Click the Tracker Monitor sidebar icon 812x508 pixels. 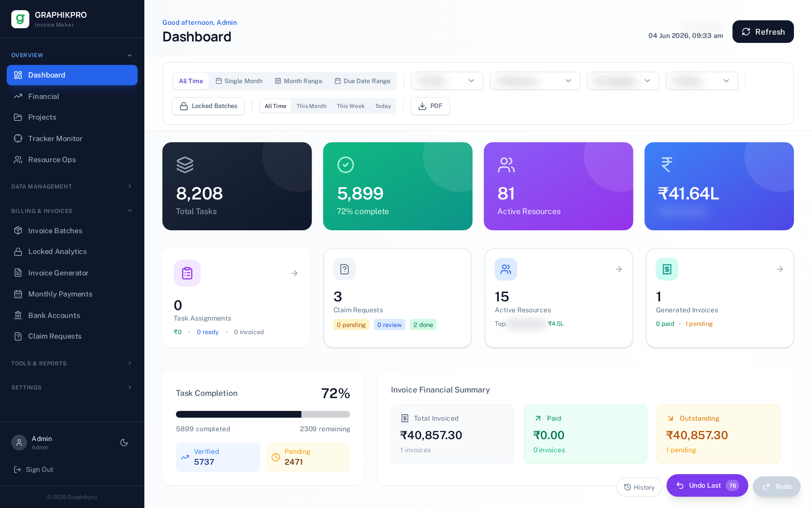pyautogui.click(x=18, y=138)
